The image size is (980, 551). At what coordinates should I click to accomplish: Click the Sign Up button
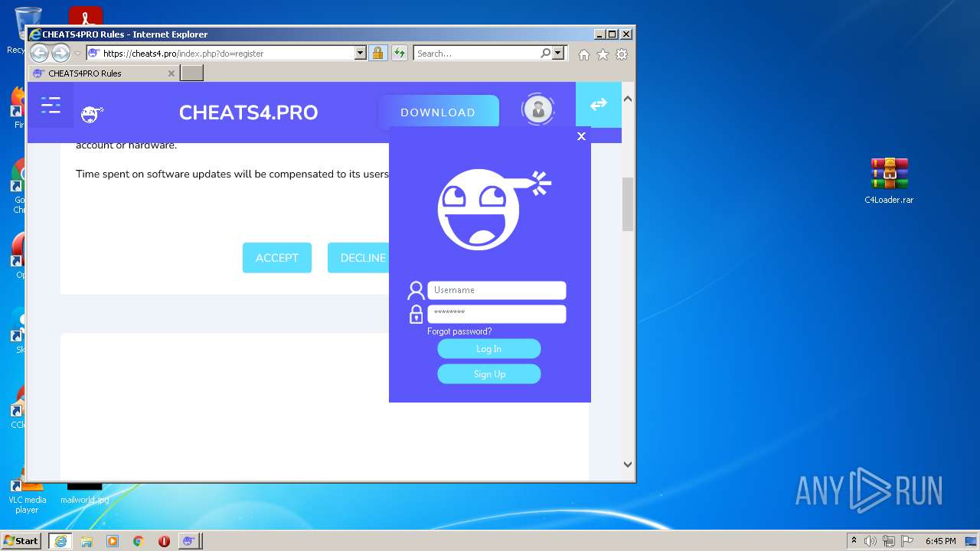point(489,374)
